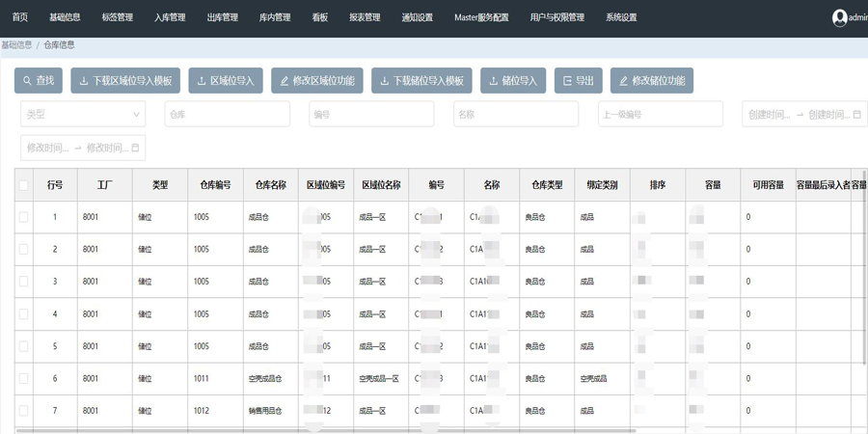Screen dimensions: 868x434
Task: Check the checkbox for row 6
Action: [24, 379]
